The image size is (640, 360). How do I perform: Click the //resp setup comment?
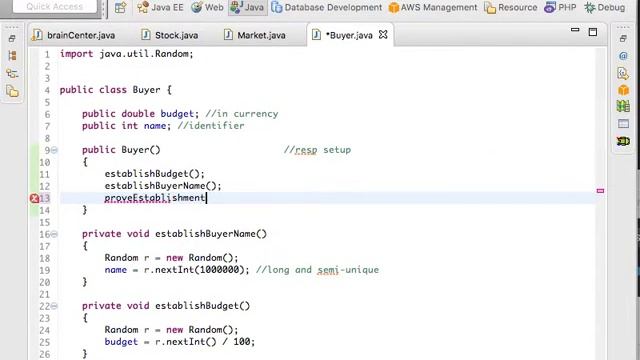317,150
